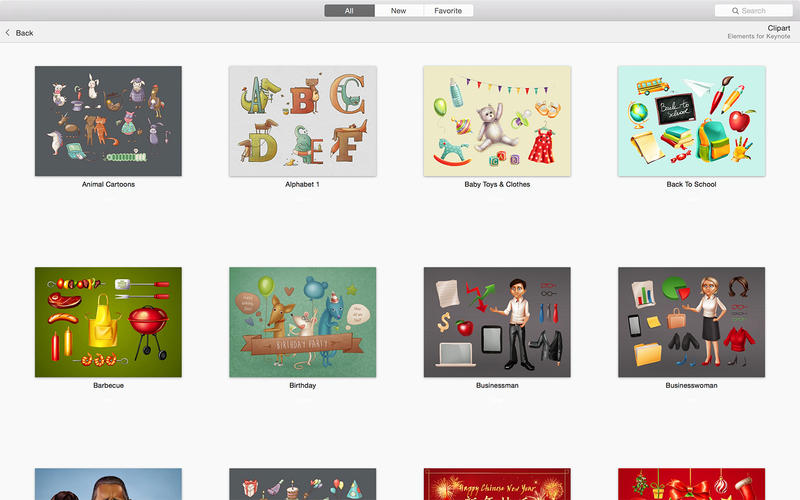Viewport: 800px width, 500px height.
Task: Click the Back chevron arrow
Action: tap(8, 33)
